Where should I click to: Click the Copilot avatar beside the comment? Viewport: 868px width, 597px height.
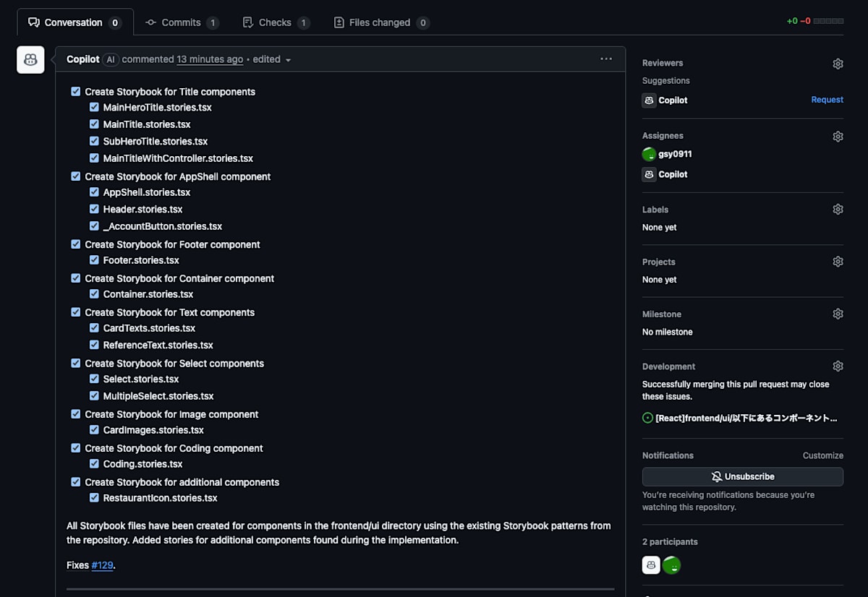[x=30, y=60]
